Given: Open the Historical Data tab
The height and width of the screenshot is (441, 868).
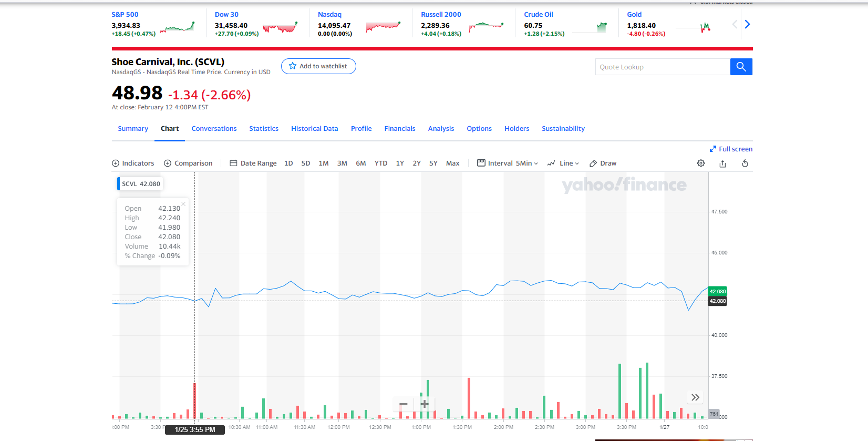Looking at the screenshot, I should (315, 129).
